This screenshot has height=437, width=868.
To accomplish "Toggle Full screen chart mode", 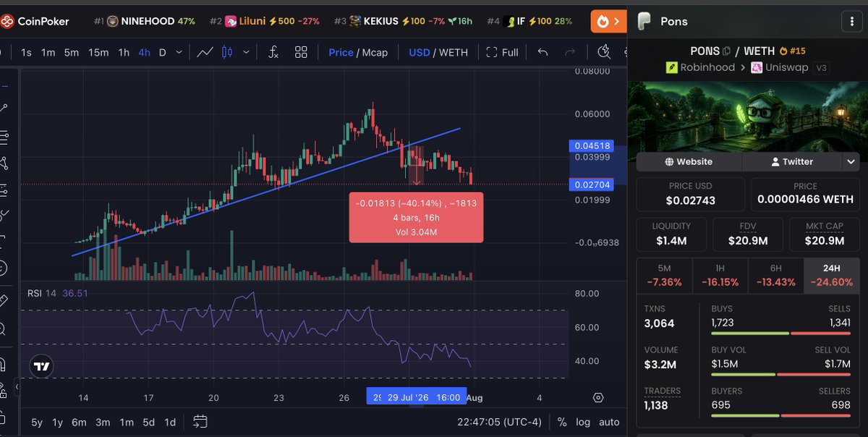I will (x=502, y=52).
